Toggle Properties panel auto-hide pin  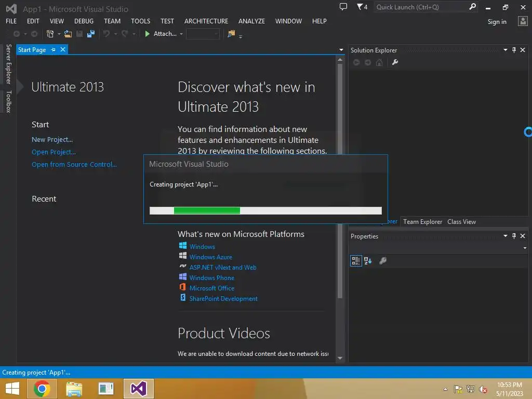point(514,236)
